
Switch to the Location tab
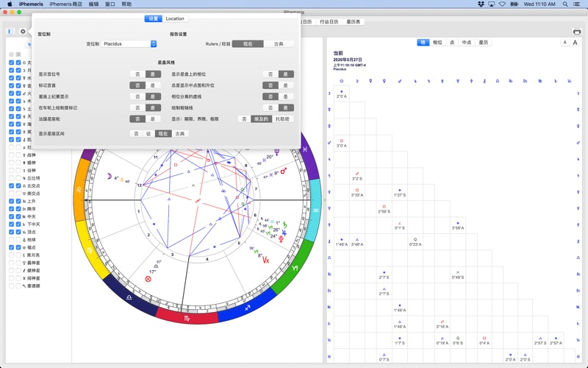pos(175,18)
